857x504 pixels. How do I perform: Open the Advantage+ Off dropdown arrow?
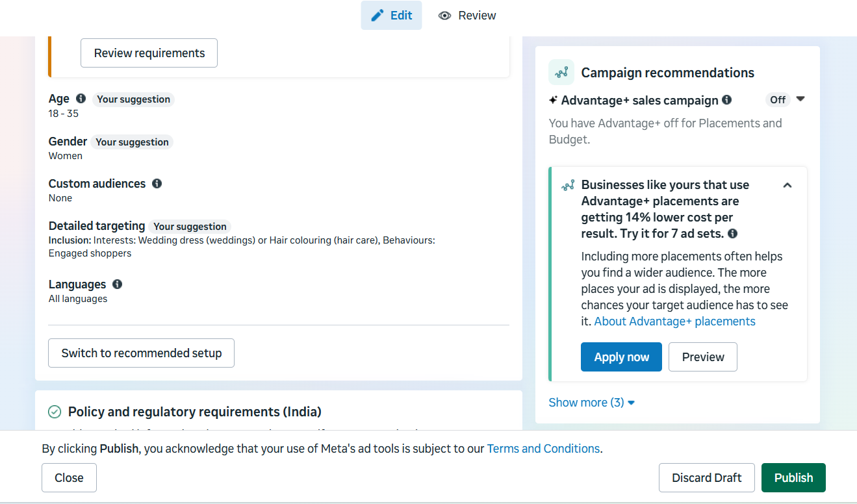coord(800,99)
